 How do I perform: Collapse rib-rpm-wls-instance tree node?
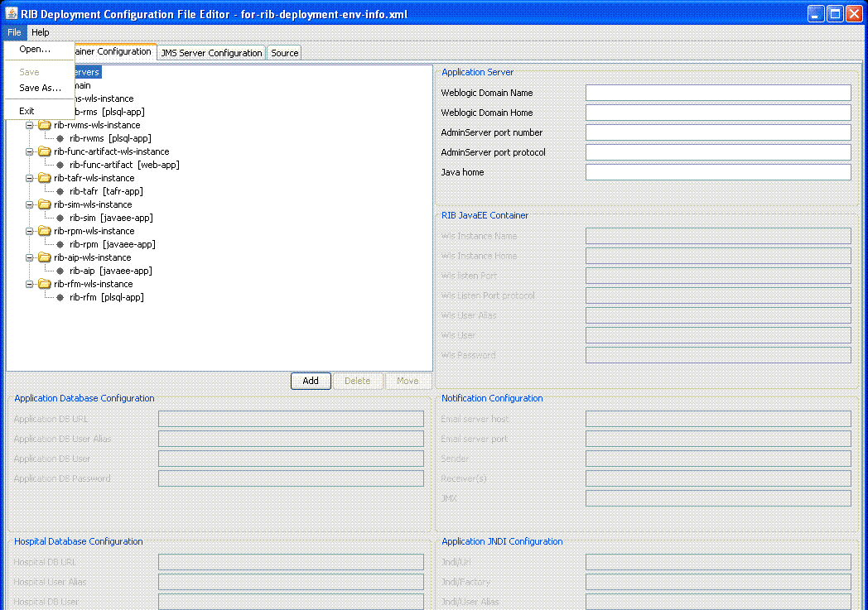pyautogui.click(x=29, y=232)
